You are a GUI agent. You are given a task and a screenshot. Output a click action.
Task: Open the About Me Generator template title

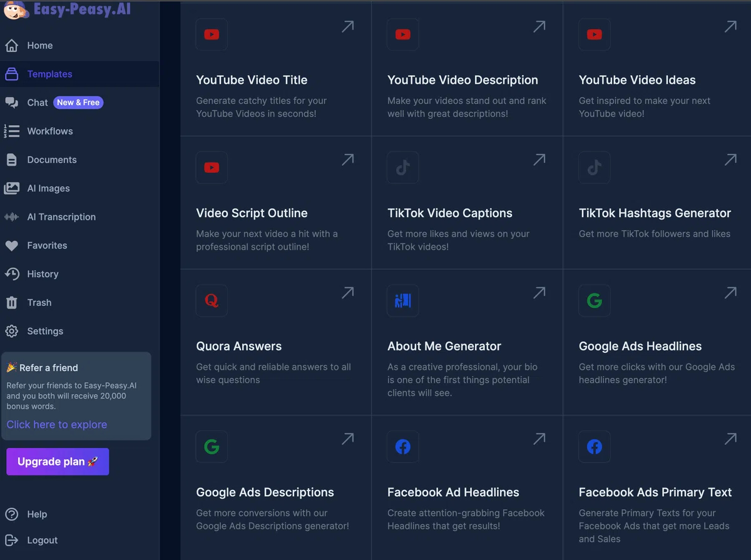click(444, 346)
